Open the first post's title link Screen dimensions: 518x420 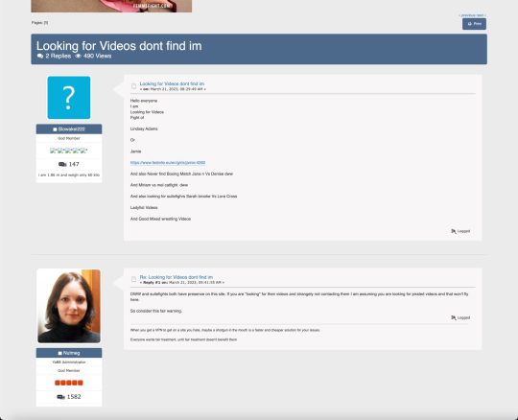(x=172, y=83)
